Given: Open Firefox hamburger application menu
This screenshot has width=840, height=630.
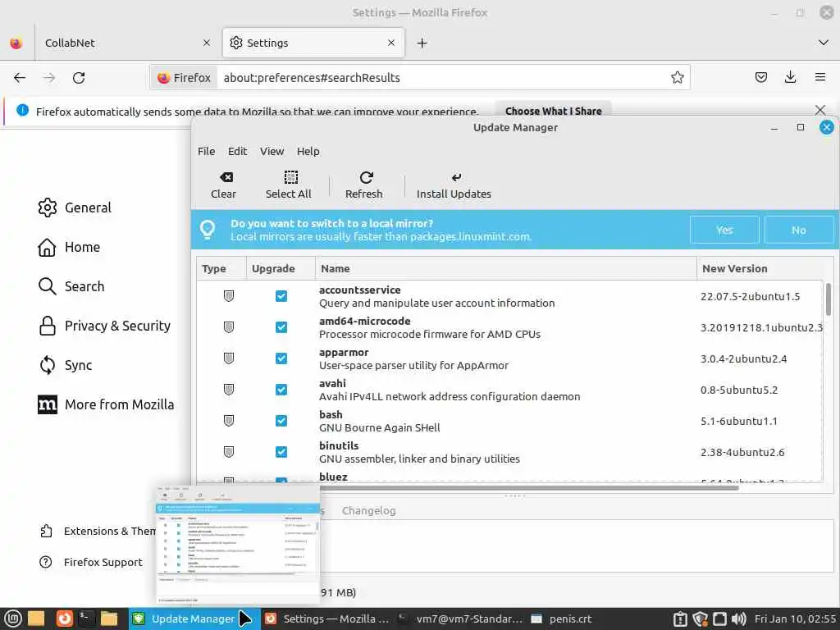Looking at the screenshot, I should (819, 78).
